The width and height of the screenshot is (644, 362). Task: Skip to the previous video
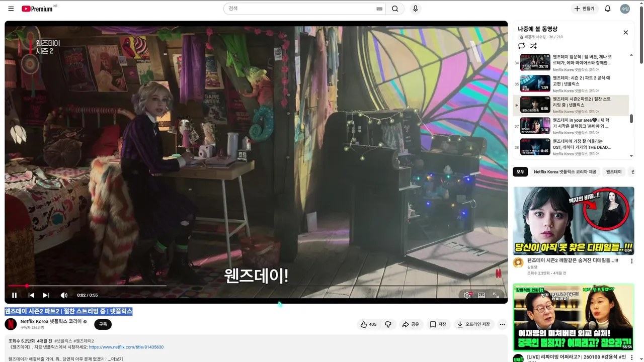pos(31,295)
